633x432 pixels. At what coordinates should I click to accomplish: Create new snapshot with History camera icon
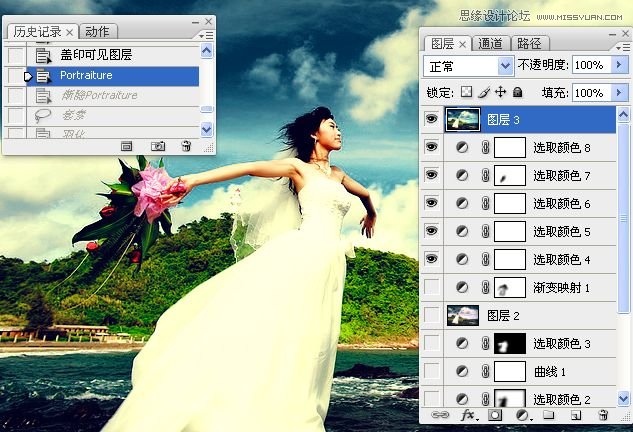158,146
